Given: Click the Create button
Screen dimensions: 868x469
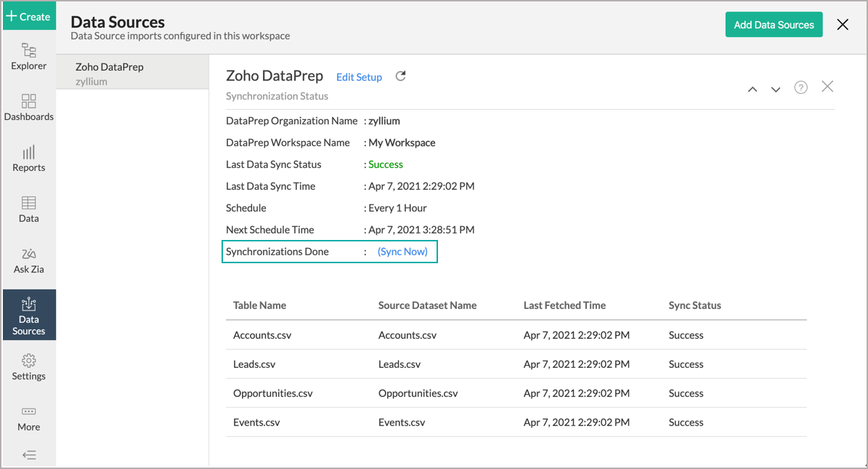Looking at the screenshot, I should tap(29, 16).
